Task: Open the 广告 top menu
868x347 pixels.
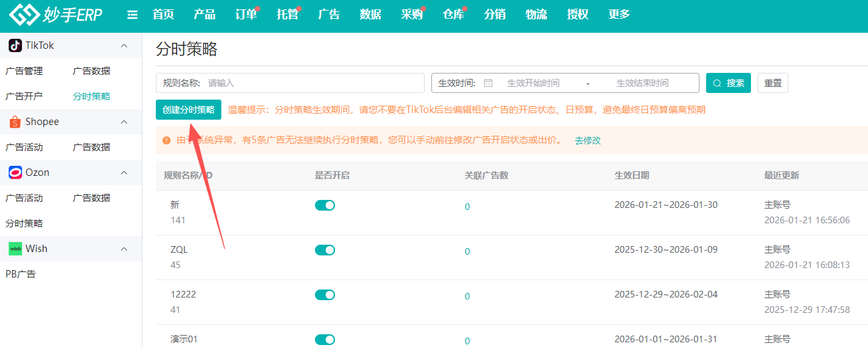Action: click(x=329, y=15)
